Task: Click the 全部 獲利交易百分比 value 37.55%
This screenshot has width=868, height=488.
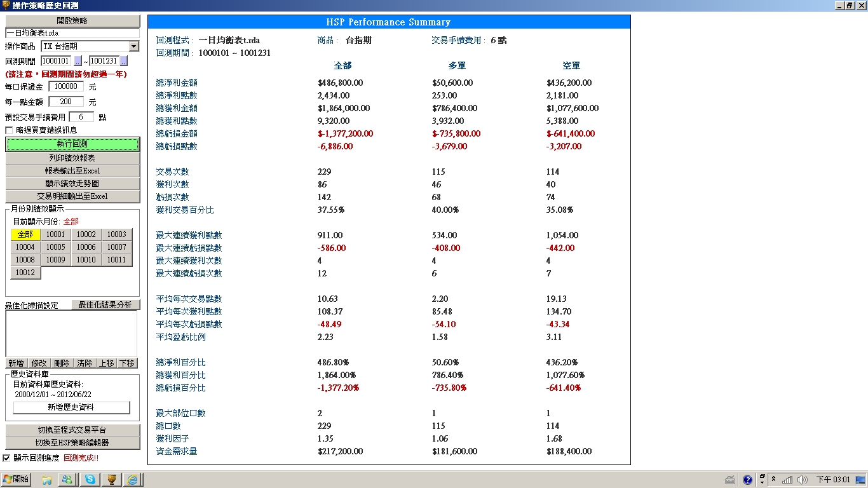Action: click(x=330, y=210)
